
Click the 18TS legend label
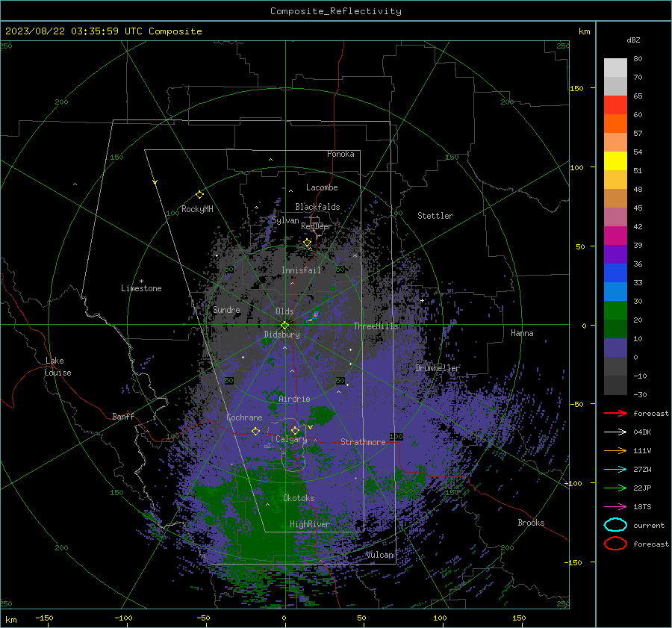[642, 507]
